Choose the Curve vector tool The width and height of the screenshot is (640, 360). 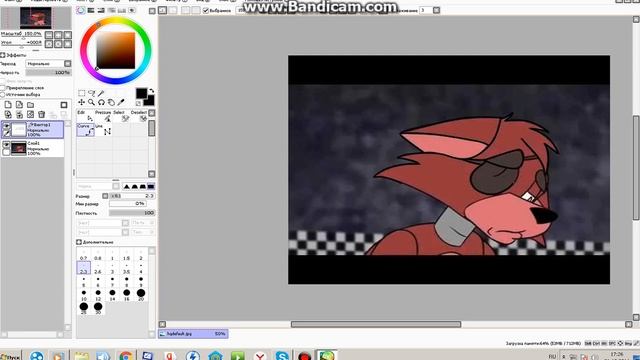(x=85, y=130)
